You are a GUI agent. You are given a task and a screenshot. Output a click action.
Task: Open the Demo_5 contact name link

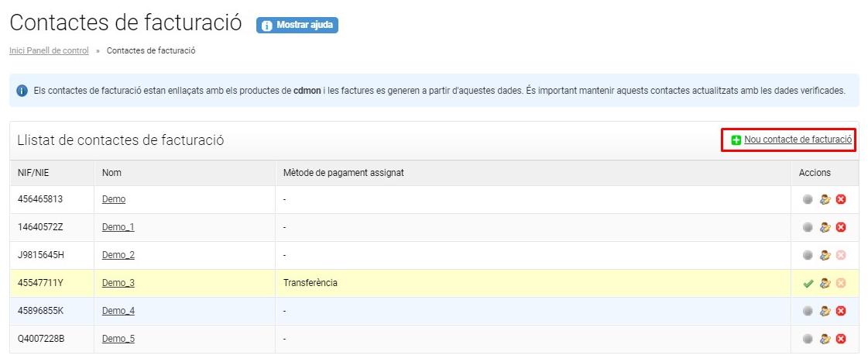tap(118, 339)
